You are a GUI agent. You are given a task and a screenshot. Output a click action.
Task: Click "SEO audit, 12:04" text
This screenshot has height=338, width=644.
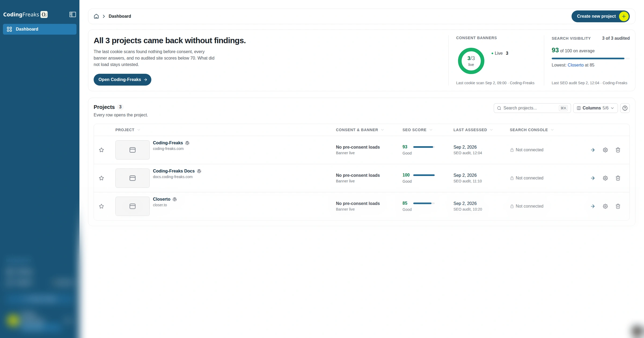click(468, 153)
